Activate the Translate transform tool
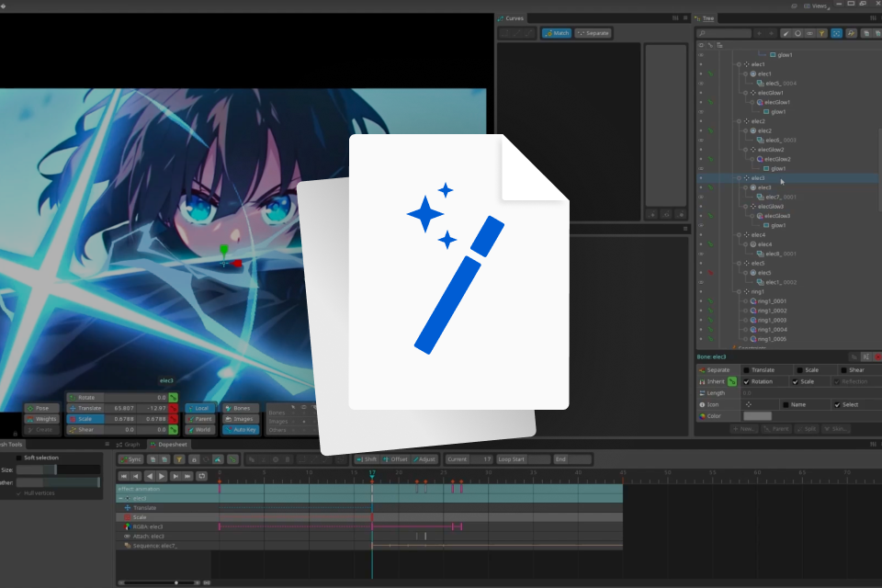The width and height of the screenshot is (882, 588). 85,408
